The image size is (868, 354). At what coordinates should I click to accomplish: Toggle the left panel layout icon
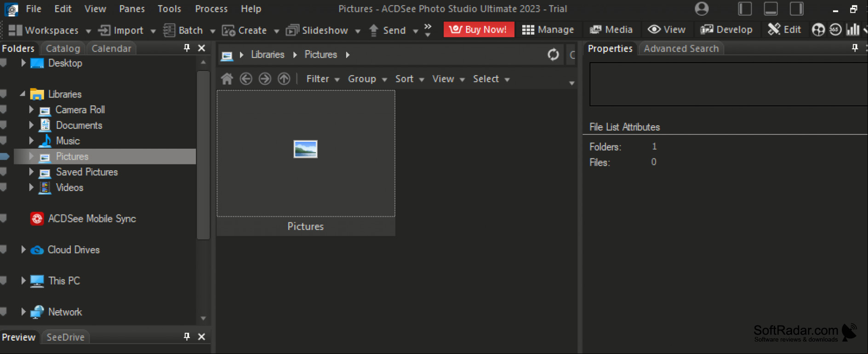click(x=745, y=9)
